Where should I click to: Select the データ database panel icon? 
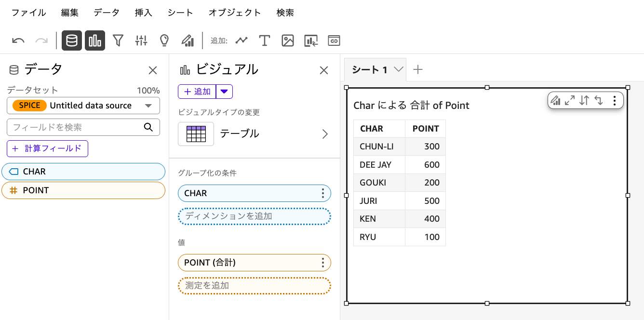click(71, 40)
